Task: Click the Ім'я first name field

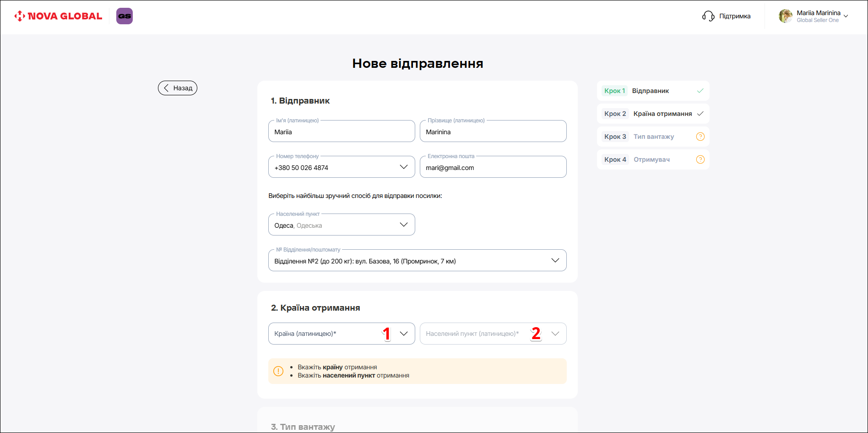Action: coord(341,132)
